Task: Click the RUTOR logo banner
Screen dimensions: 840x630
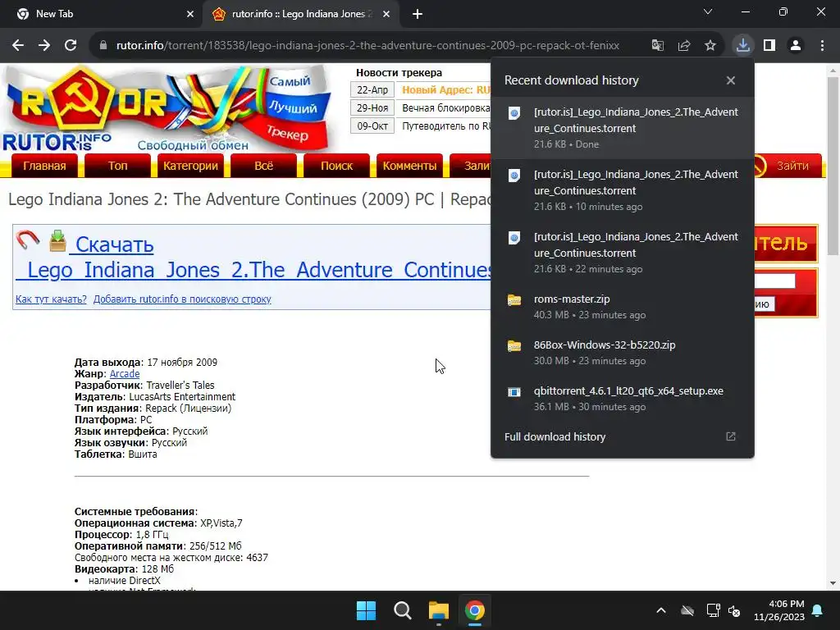Action: coord(167,109)
